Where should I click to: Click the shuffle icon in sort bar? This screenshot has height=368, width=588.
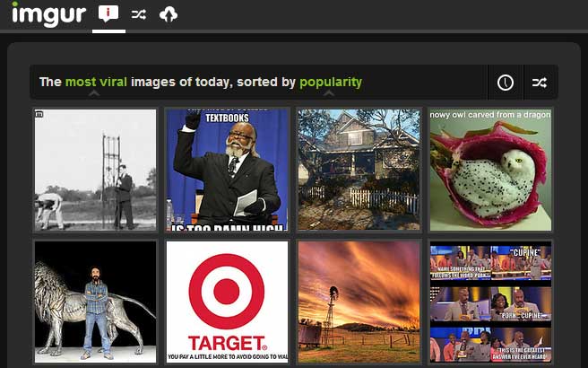click(x=540, y=83)
